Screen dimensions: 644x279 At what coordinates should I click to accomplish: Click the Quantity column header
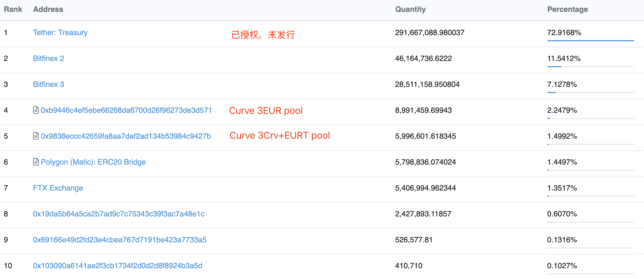pyautogui.click(x=411, y=9)
